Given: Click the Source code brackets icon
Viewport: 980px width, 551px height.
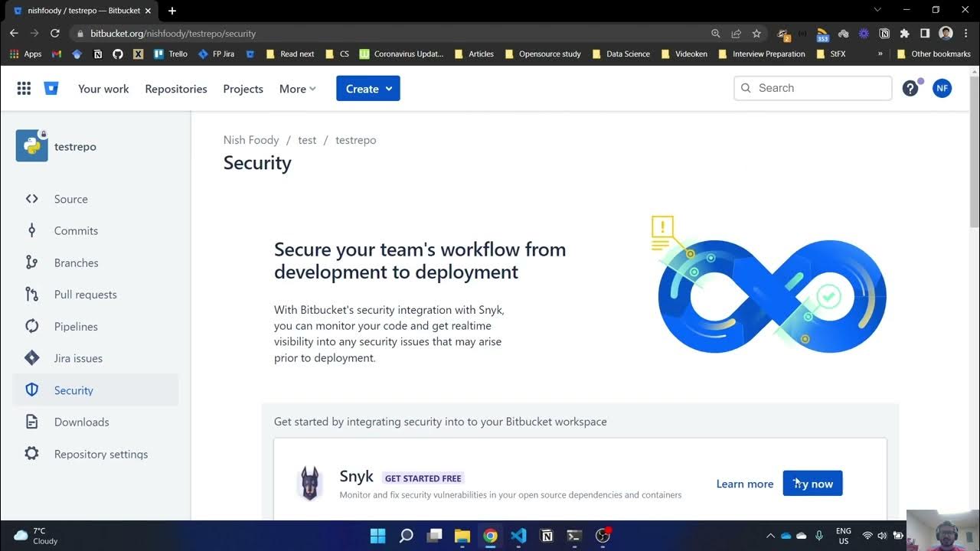Looking at the screenshot, I should point(31,199).
